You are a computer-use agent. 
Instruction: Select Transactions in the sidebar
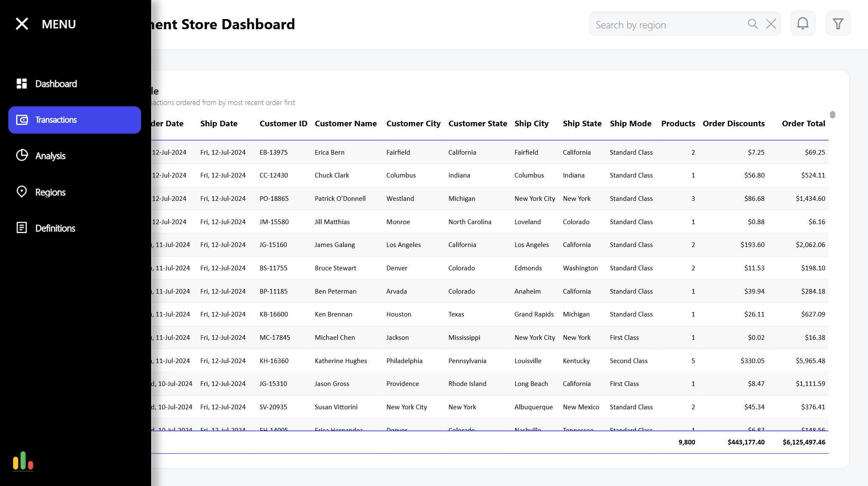coord(75,120)
